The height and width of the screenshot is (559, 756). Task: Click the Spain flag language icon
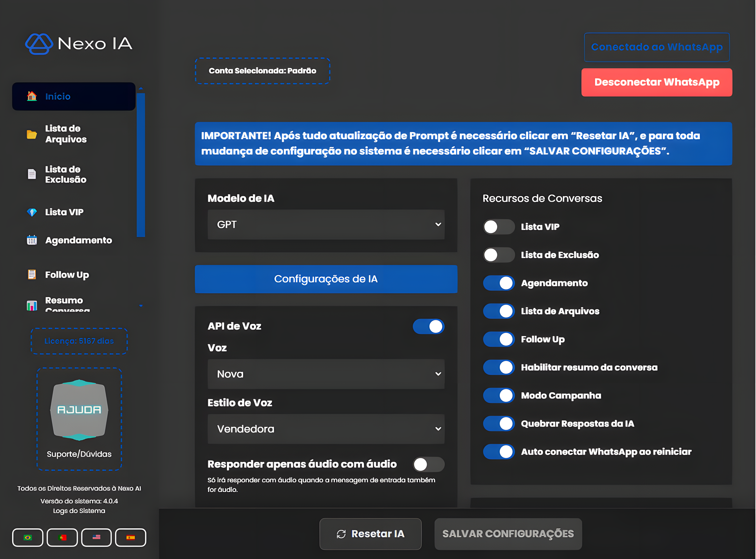[131, 537]
